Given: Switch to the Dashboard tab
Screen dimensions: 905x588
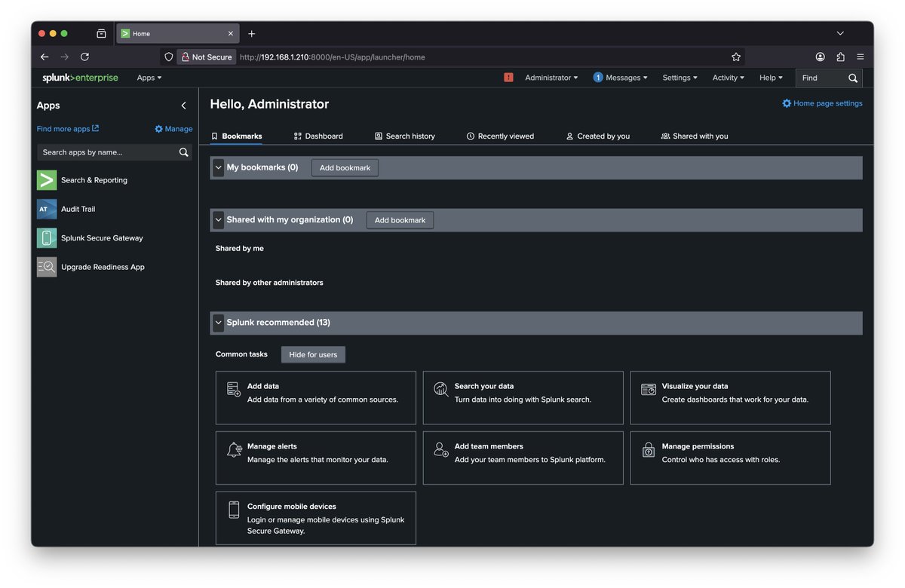Looking at the screenshot, I should (x=318, y=136).
